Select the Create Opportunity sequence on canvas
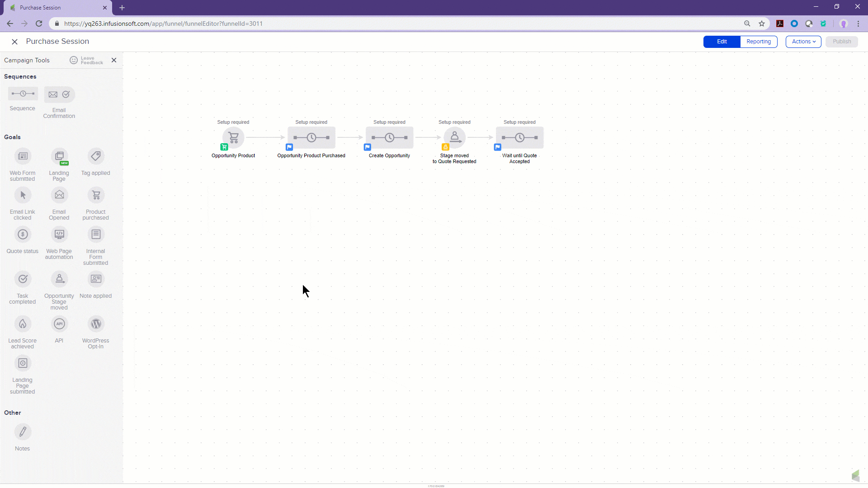 (389, 138)
